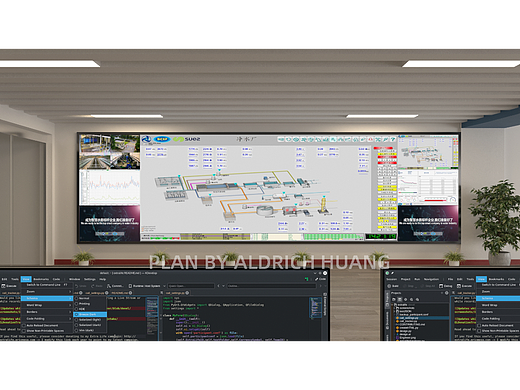Image resolution: width=520 pixels, height=390 pixels.
Task: Click the green indicator icon beside Code button
Action: 307,279
